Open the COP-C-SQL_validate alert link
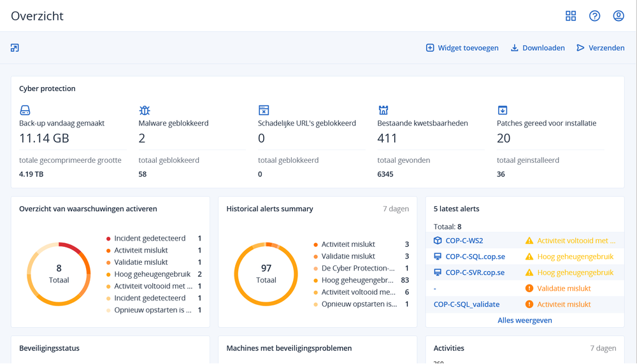The width and height of the screenshot is (637, 364). (466, 304)
